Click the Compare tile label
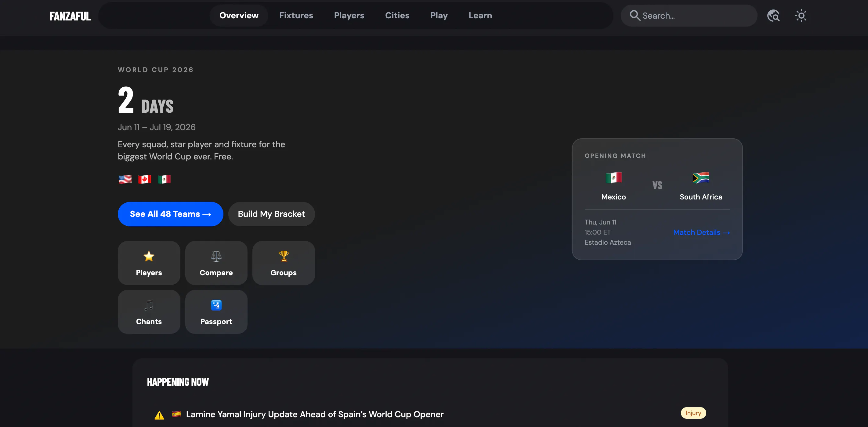The image size is (868, 427). 216,272
